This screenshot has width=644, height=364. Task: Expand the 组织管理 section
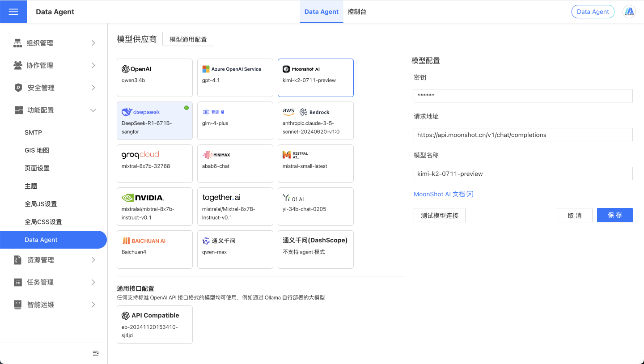tap(93, 43)
